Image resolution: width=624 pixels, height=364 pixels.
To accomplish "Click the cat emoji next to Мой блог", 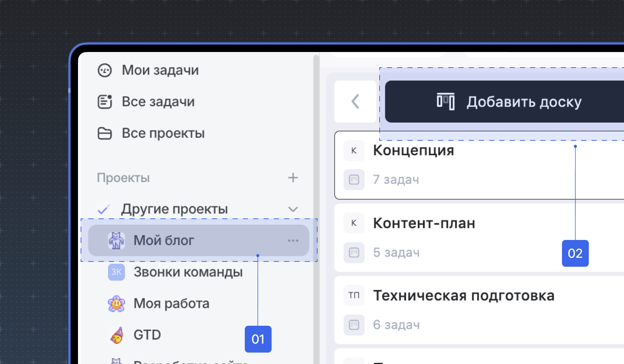I will click(116, 240).
